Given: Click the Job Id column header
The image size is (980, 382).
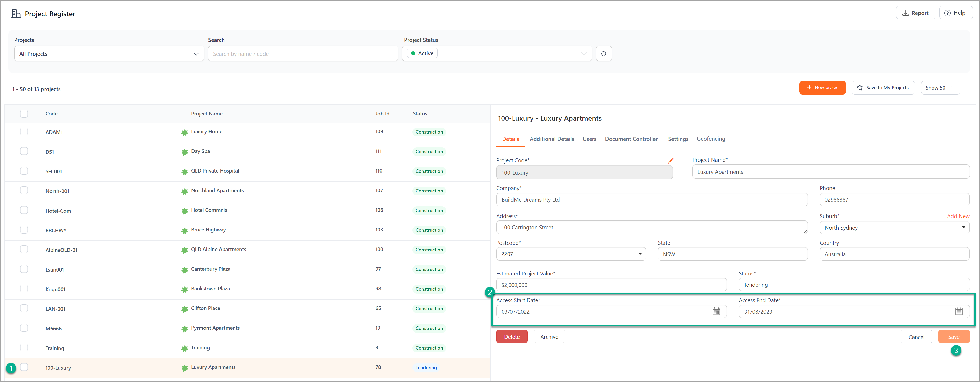Looking at the screenshot, I should [x=382, y=114].
